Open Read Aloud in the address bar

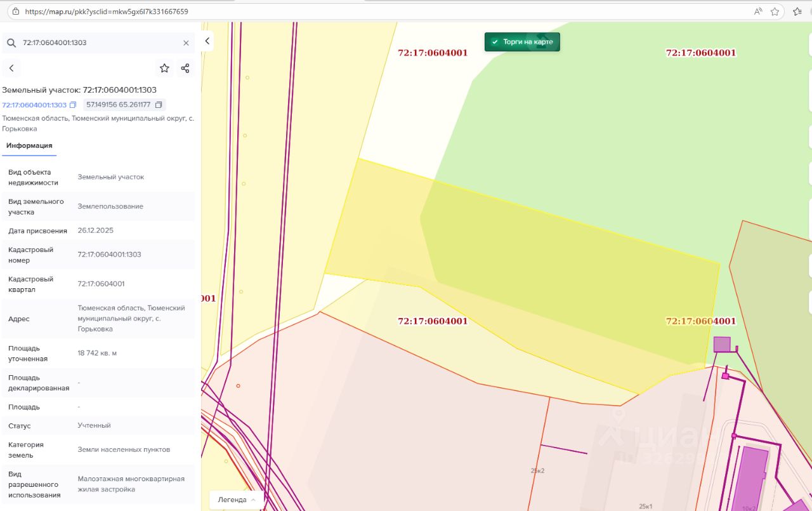pos(758,11)
